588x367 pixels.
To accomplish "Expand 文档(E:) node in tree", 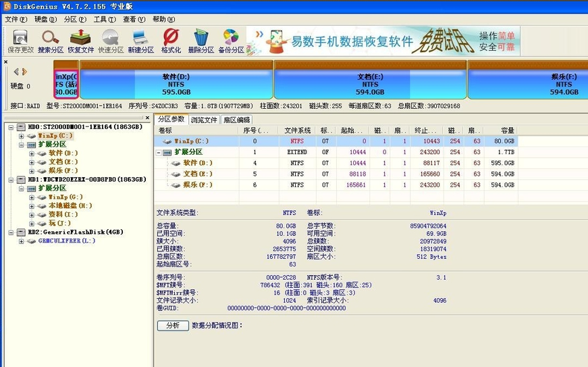I will click(x=32, y=162).
